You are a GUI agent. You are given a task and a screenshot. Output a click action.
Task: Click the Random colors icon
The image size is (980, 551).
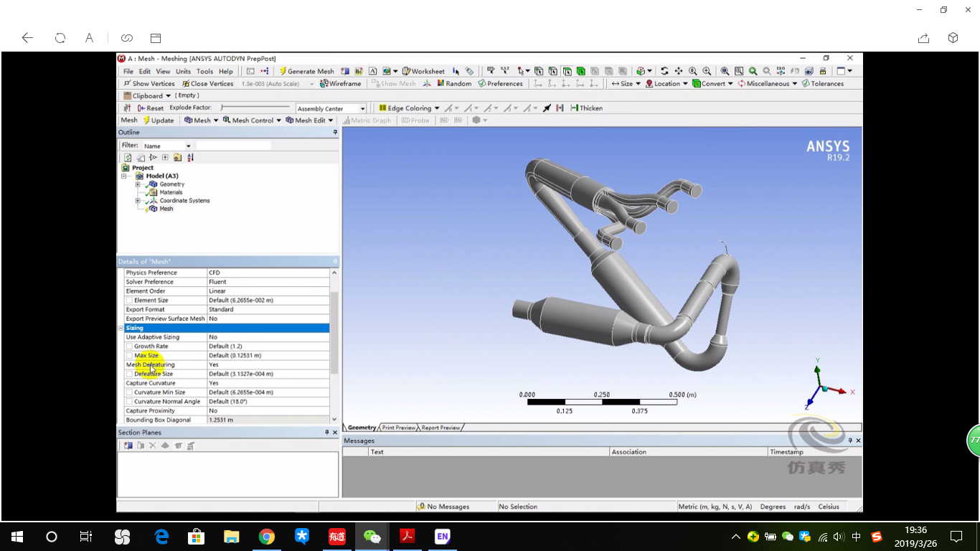tap(453, 84)
